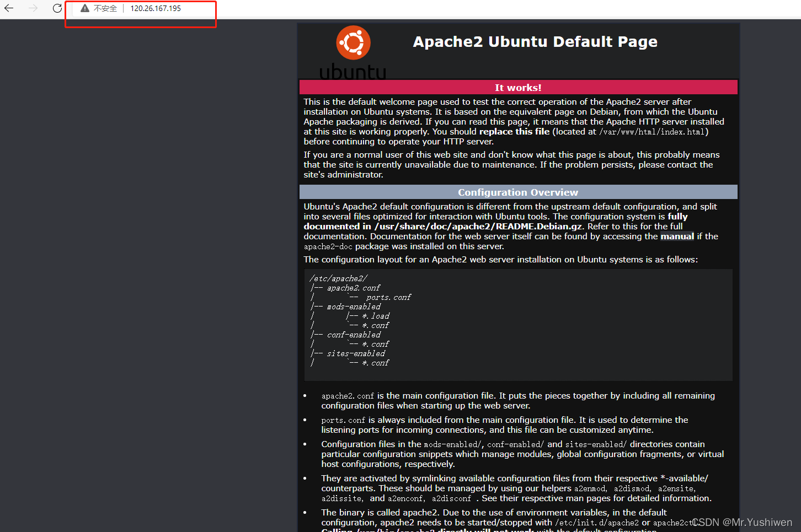The height and width of the screenshot is (532, 801).
Task: Click the 'Apache2 Ubuntu Default Page' heading
Action: (x=535, y=42)
